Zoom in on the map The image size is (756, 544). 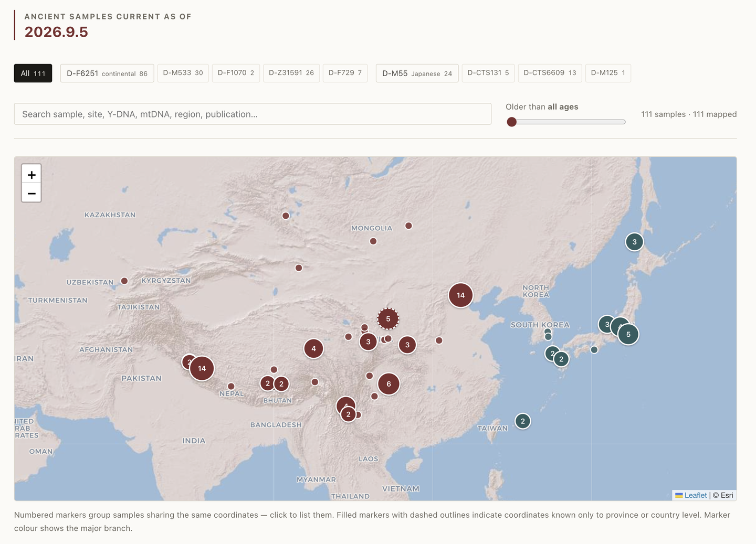pos(31,175)
